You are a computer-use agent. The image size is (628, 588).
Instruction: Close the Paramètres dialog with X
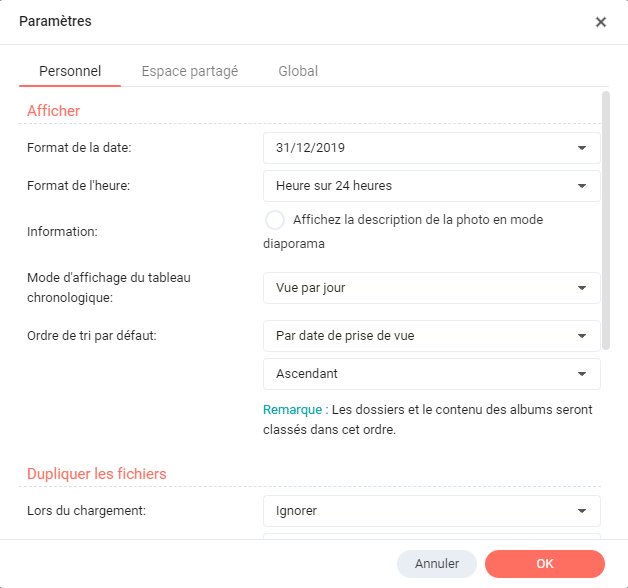[x=600, y=22]
